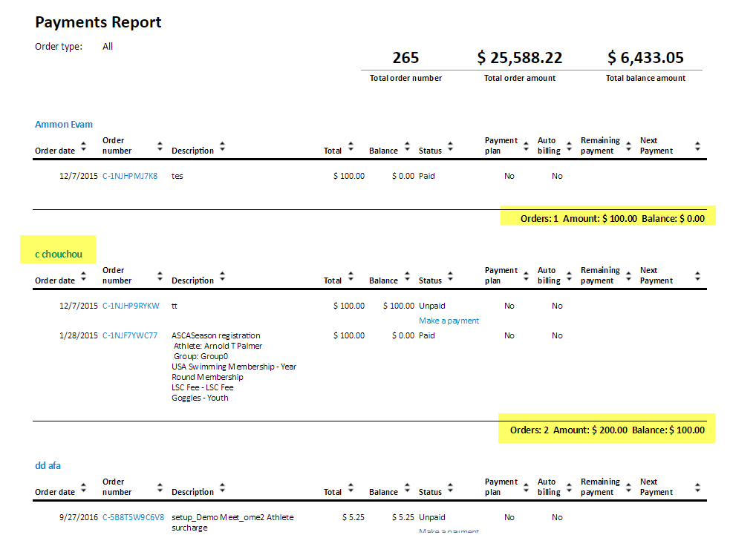756x535 pixels.
Task: Select $ 5.25 balance of order C-5B8T5W9C6V8
Action: point(403,518)
